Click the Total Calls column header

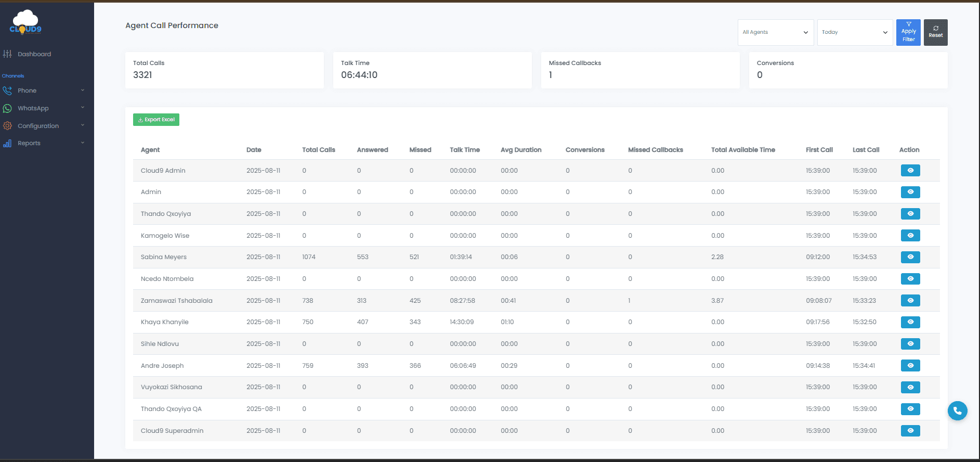click(x=319, y=150)
